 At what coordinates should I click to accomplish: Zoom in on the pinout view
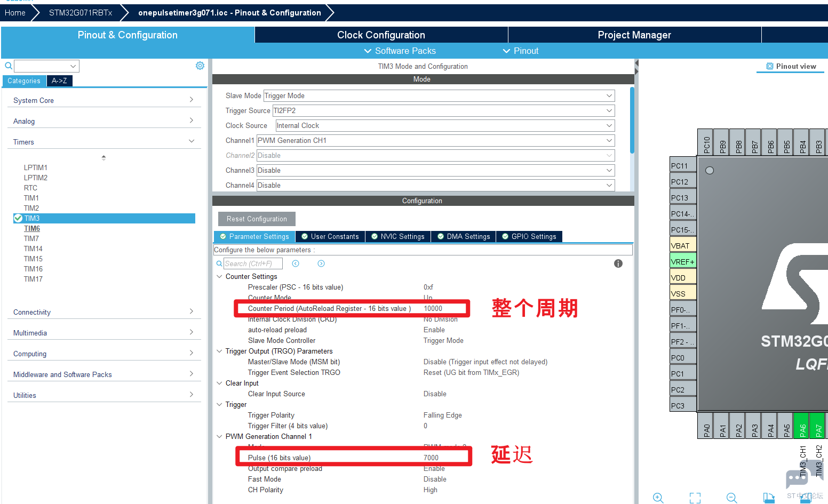point(658,498)
